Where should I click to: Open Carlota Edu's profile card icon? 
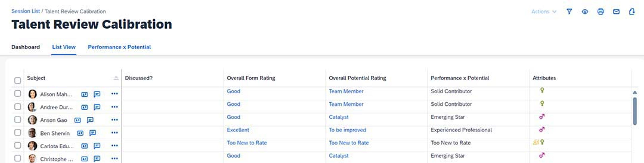click(x=85, y=146)
